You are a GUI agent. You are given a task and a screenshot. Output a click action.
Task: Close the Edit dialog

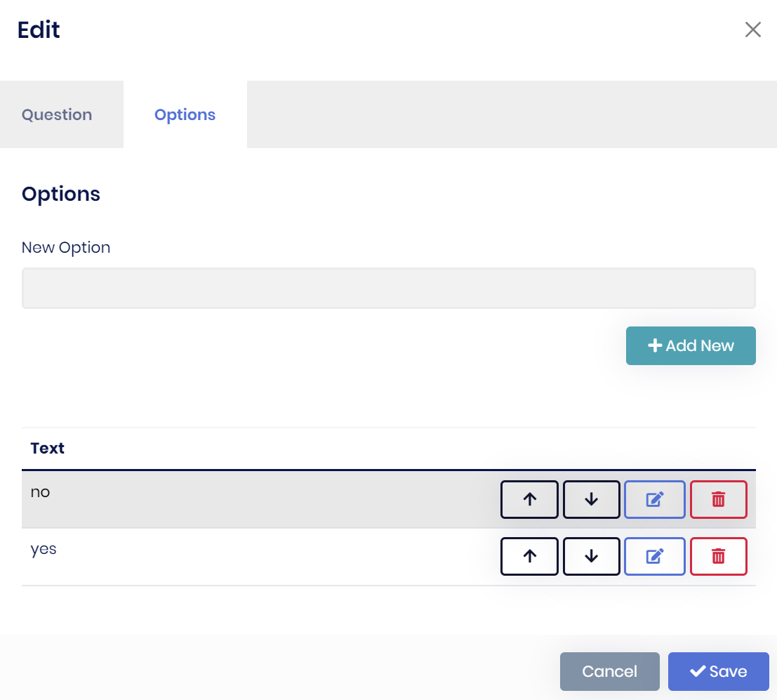[752, 29]
